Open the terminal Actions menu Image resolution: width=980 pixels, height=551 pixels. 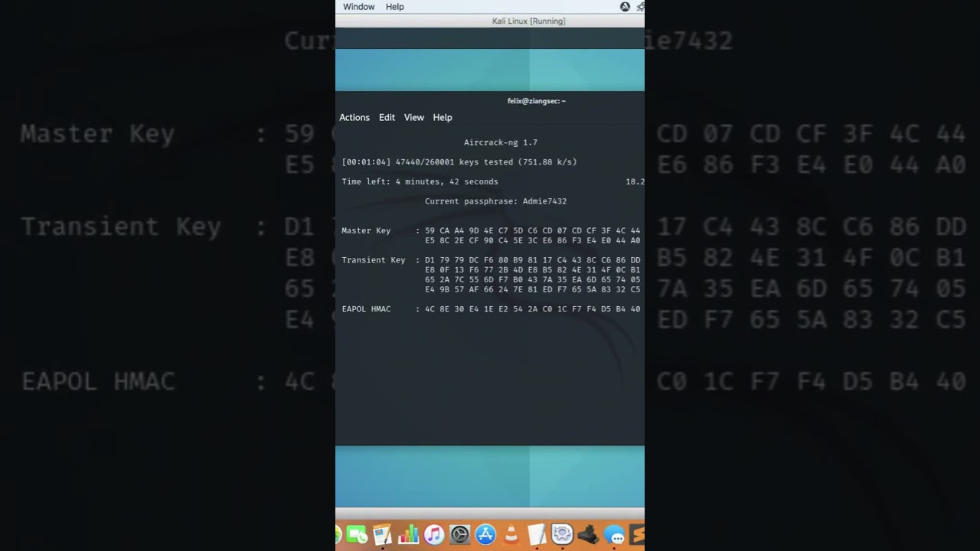pyautogui.click(x=354, y=117)
